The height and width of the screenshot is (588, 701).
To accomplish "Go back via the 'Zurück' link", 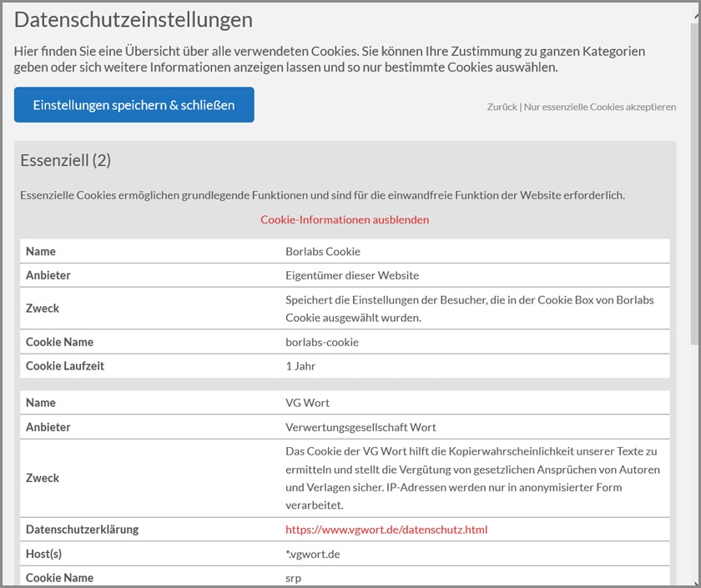I will pyautogui.click(x=502, y=107).
